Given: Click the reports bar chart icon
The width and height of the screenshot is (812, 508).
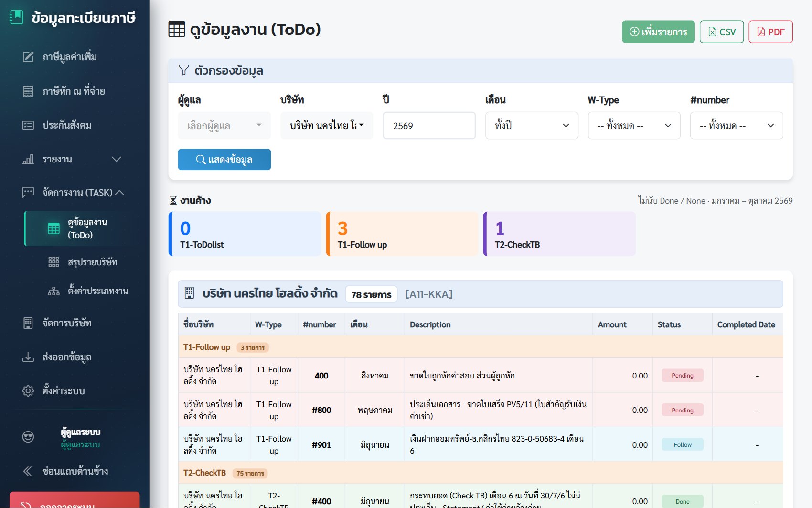Looking at the screenshot, I should click(28, 159).
